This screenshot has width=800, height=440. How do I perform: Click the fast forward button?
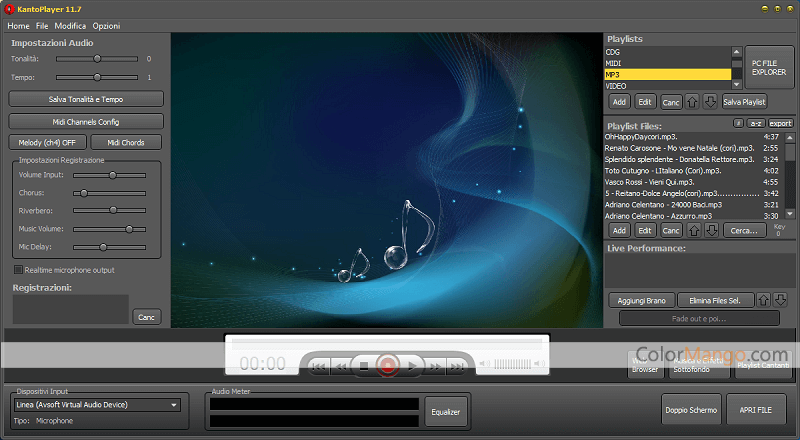click(435, 366)
